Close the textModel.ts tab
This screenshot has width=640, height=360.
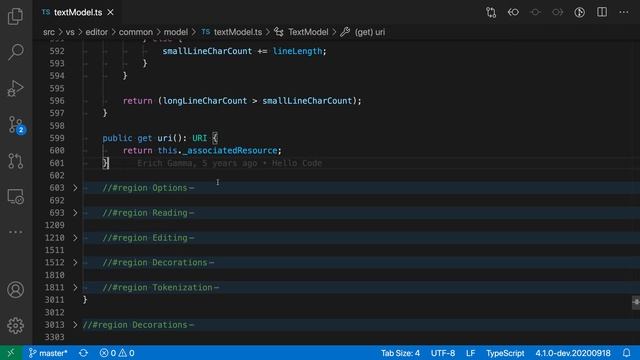110,12
